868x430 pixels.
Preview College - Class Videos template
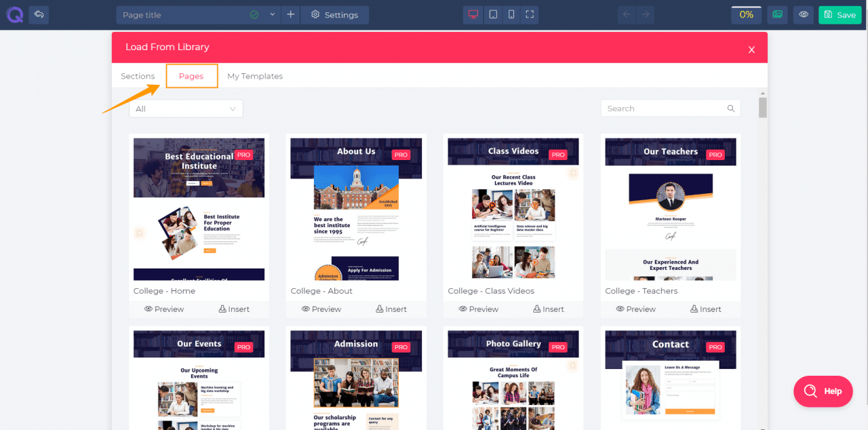(479, 309)
